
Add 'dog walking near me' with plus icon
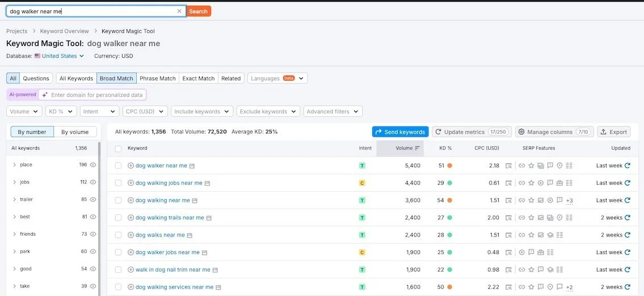click(x=131, y=200)
